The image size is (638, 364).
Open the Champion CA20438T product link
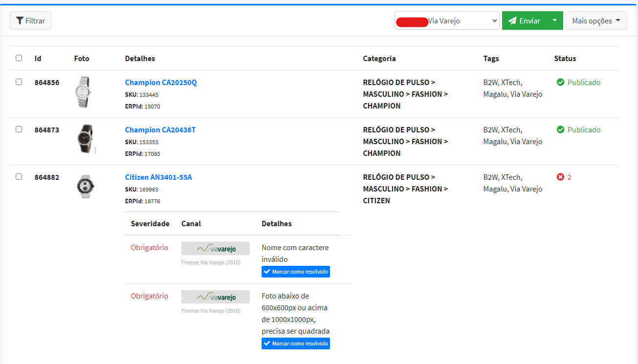coord(160,129)
